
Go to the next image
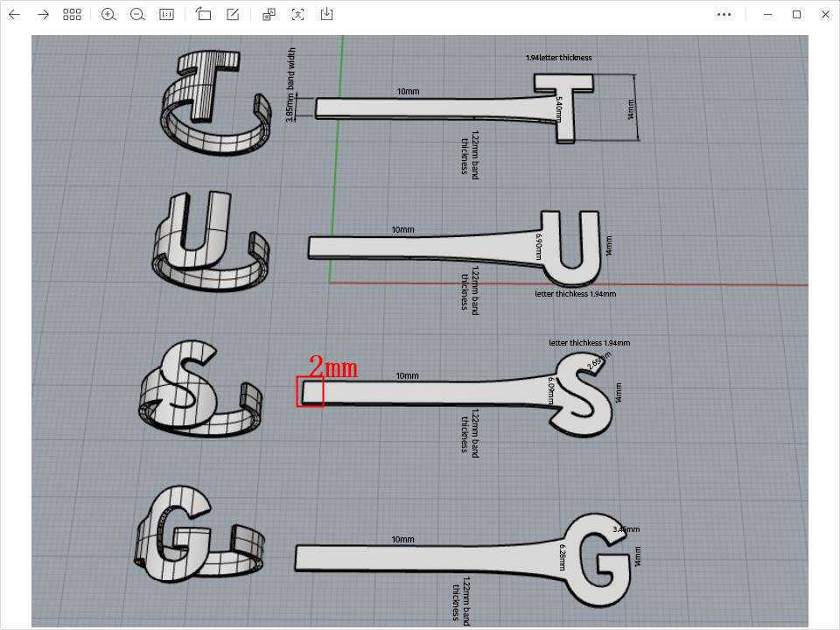point(43,15)
